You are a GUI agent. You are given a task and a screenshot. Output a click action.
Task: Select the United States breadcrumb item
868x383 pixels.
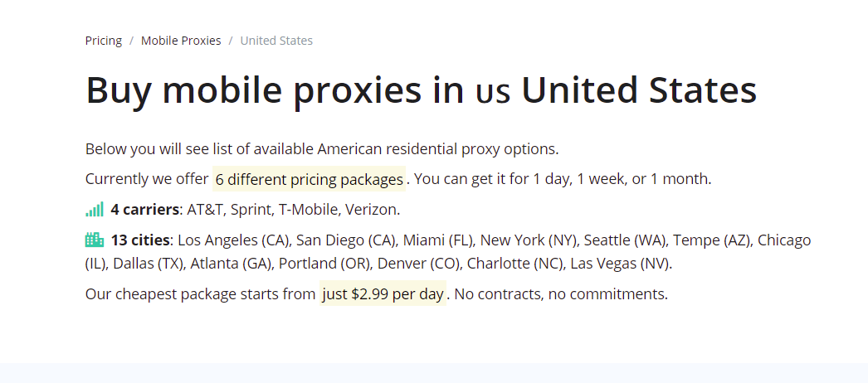tap(276, 41)
